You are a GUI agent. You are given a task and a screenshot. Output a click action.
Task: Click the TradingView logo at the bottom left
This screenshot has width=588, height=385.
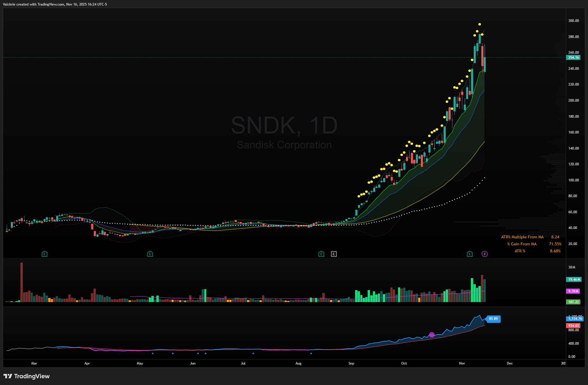coord(27,376)
